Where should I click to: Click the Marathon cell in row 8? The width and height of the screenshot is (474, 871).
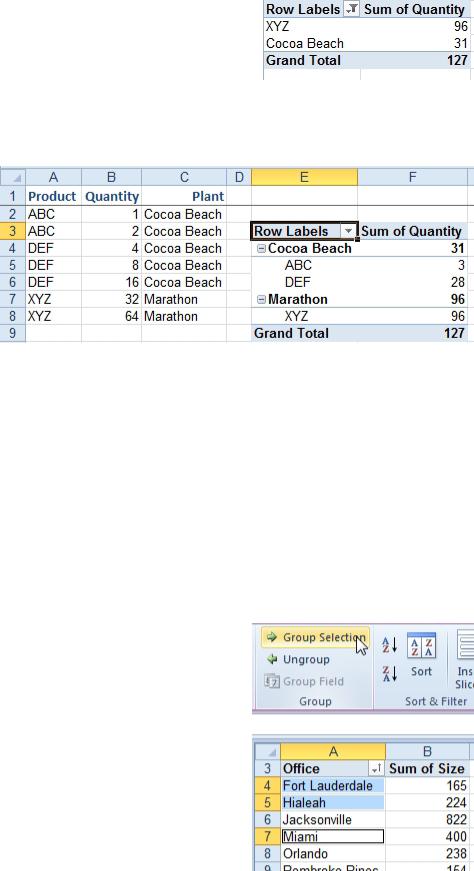pyautogui.click(x=184, y=317)
